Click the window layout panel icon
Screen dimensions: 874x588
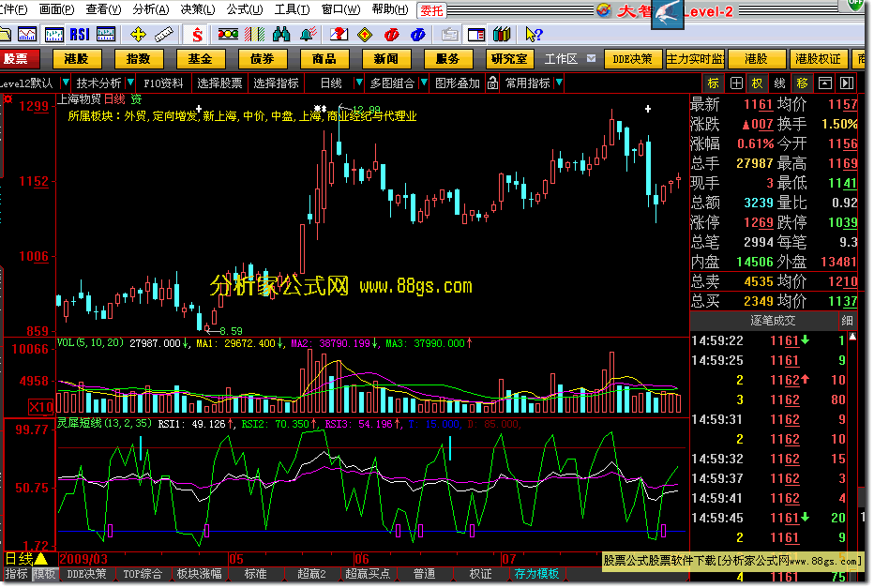pos(476,35)
